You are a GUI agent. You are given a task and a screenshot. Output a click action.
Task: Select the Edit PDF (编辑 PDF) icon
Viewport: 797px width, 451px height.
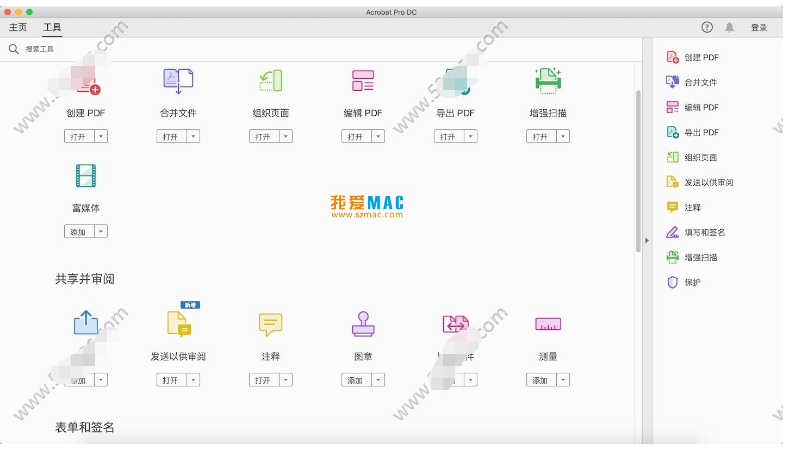click(x=363, y=81)
